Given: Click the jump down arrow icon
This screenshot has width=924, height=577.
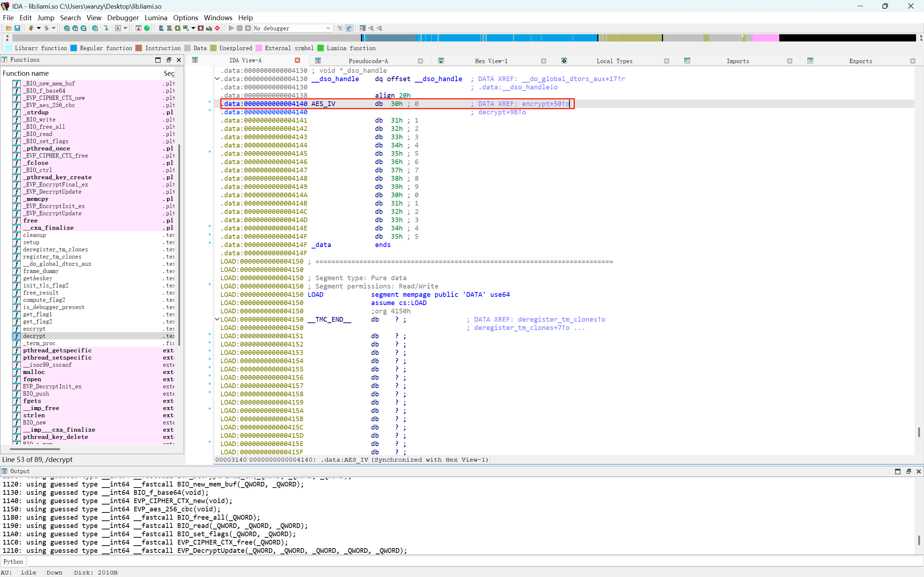Looking at the screenshot, I should [106, 28].
